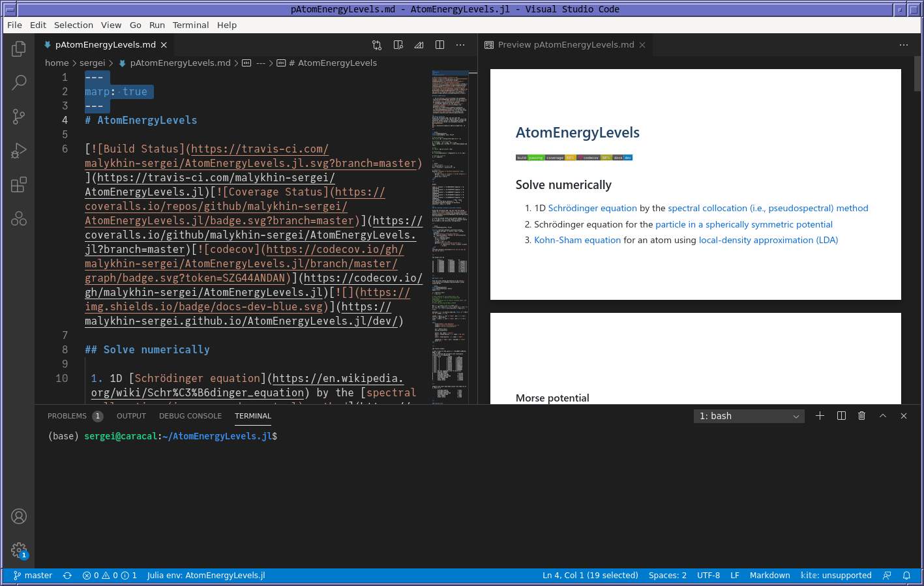924x586 pixels.
Task: Click the 'Ln 4, Col 1' cursor position
Action: [590, 576]
